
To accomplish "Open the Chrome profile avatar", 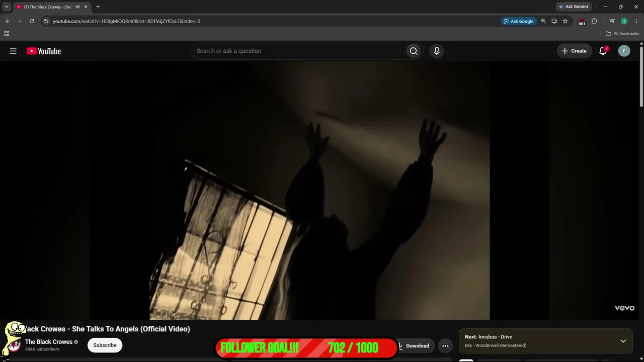I will click(624, 21).
